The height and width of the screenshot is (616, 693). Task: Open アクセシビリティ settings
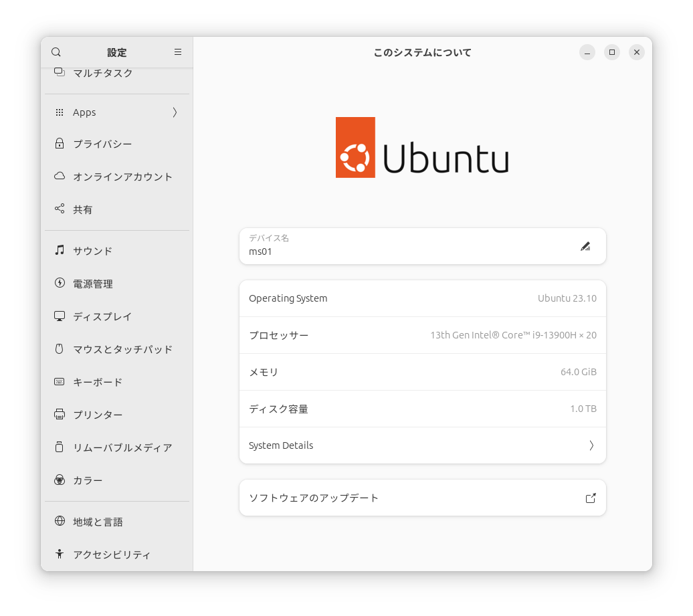pos(117,554)
